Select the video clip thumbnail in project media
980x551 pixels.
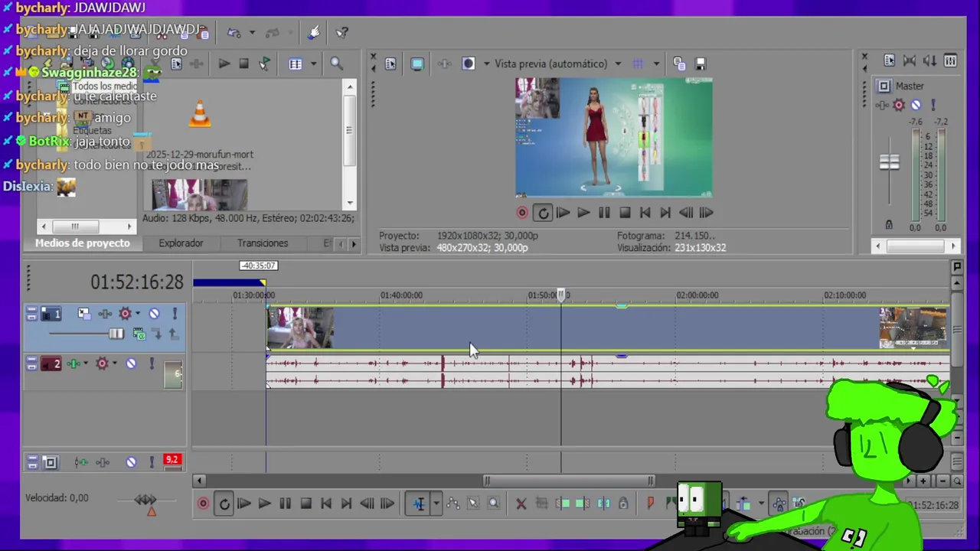coord(199,194)
